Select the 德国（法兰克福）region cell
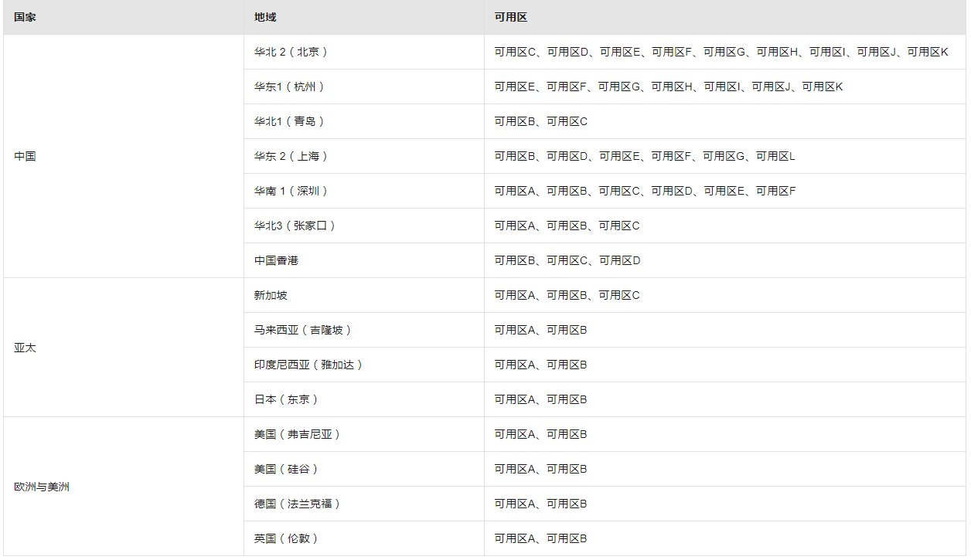This screenshot has height=560, width=971. pos(298,504)
